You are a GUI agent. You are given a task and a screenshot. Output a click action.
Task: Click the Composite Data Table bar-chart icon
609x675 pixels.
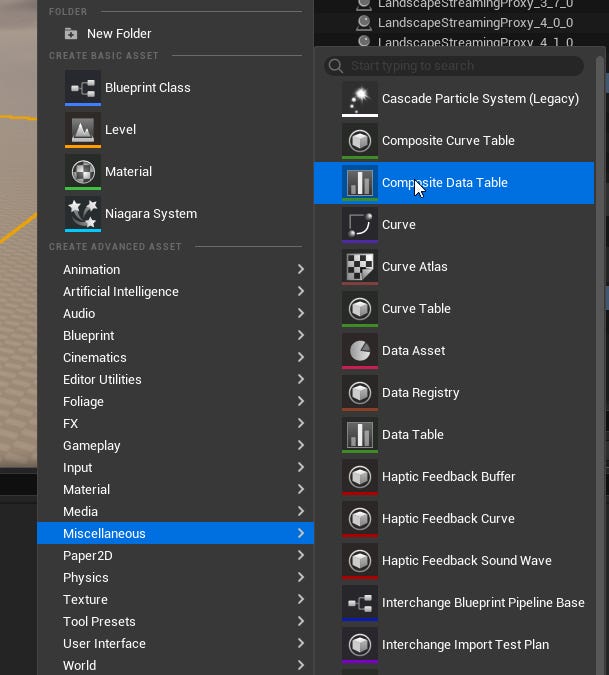click(x=360, y=183)
